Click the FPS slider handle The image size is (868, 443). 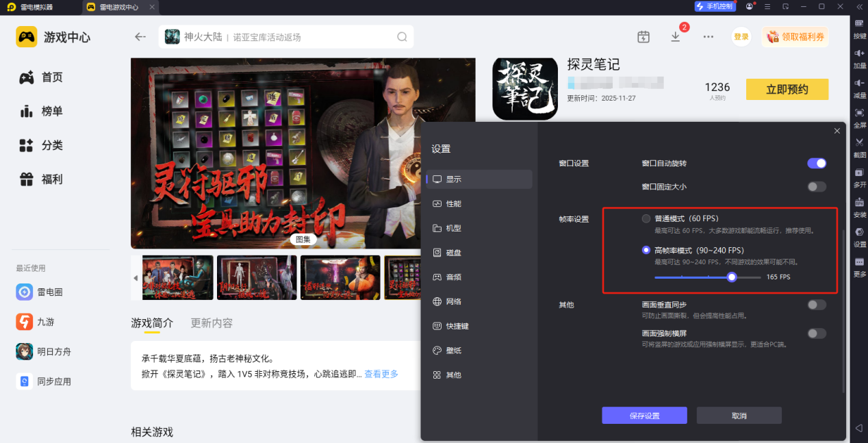(732, 277)
